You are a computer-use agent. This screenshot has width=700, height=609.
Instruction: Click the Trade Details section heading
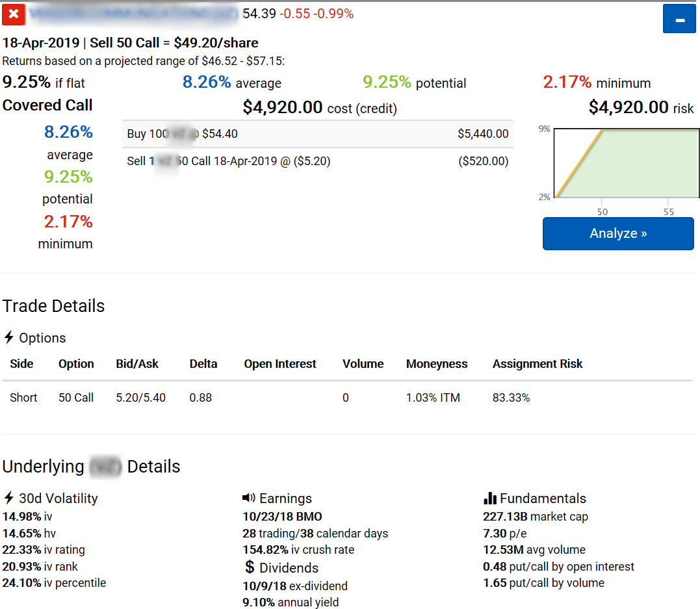pos(54,306)
